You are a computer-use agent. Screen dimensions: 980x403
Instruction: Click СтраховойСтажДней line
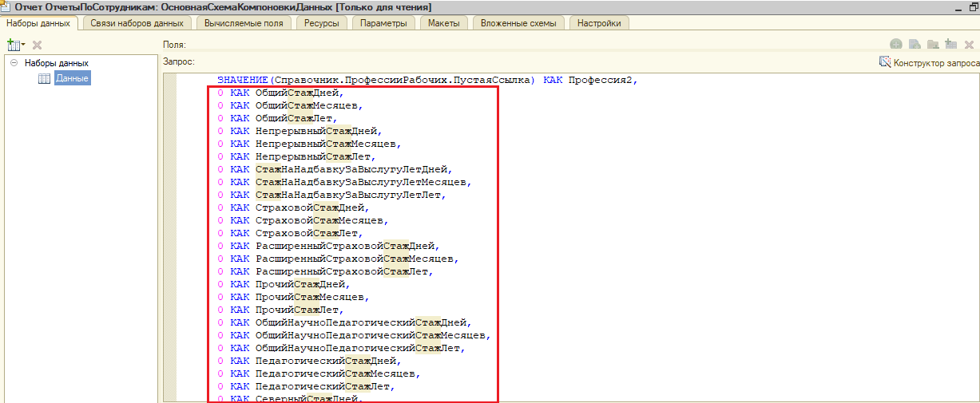click(x=292, y=207)
